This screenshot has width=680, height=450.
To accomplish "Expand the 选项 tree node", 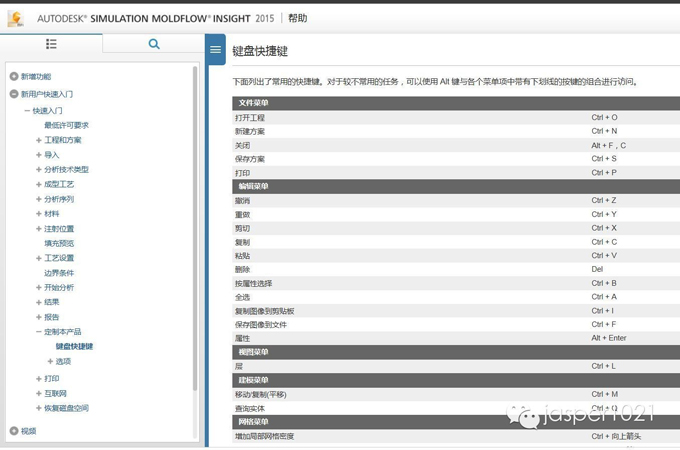I will tap(51, 361).
